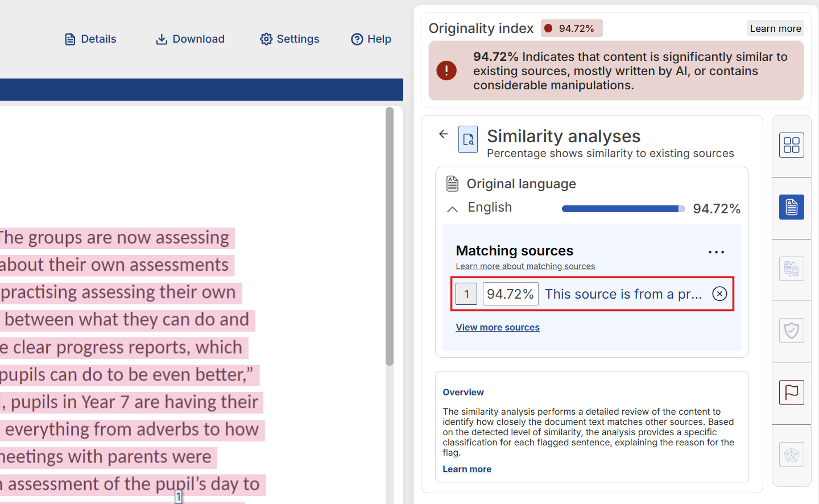Open the paraphrase detection panel icon
819x504 pixels.
click(x=791, y=268)
